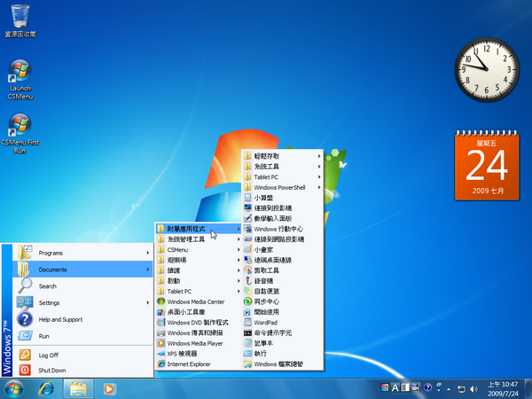This screenshot has width=532, height=399.
Task: Open Internet Explorer pinned on the taskbar
Action: coord(46,389)
